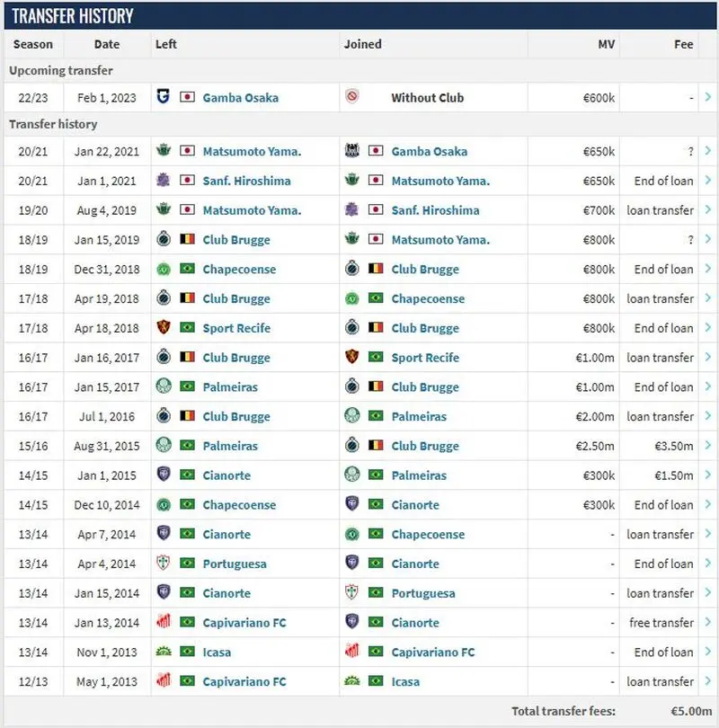The height and width of the screenshot is (728, 719).
Task: Click the €3.50m fee value
Action: 673,446
